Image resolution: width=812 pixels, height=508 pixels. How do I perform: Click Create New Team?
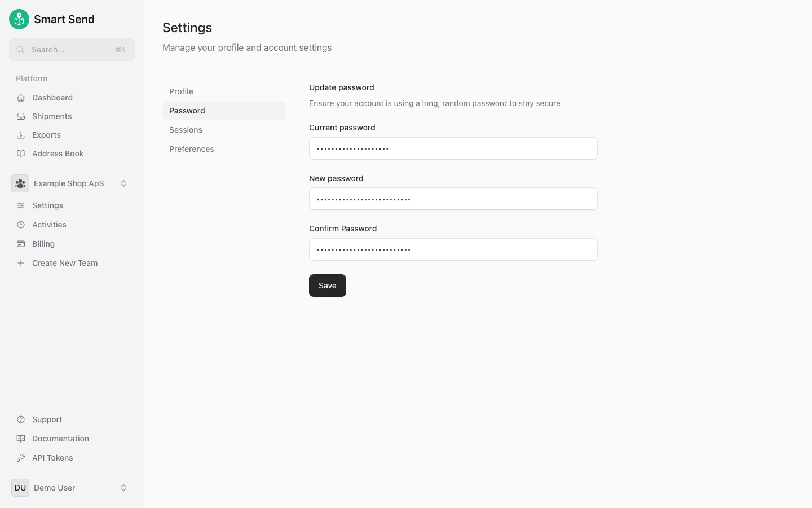(x=64, y=263)
